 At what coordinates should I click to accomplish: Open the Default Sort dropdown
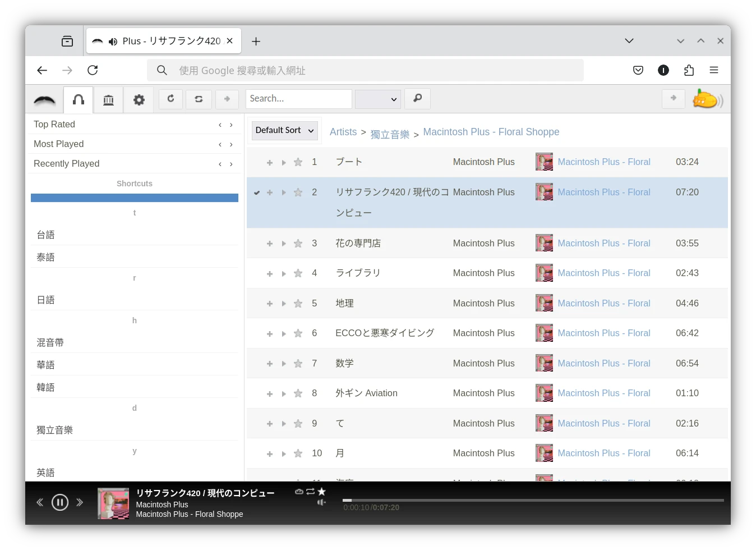click(x=284, y=130)
